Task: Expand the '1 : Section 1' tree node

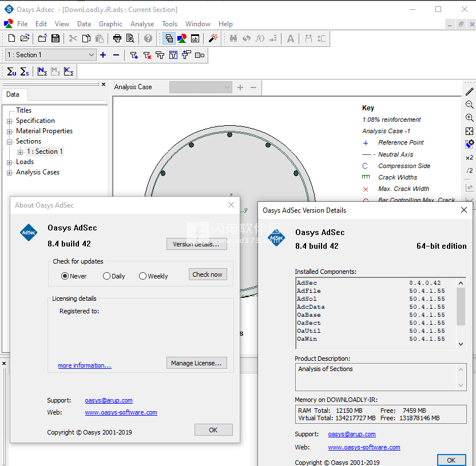Action: [20, 152]
